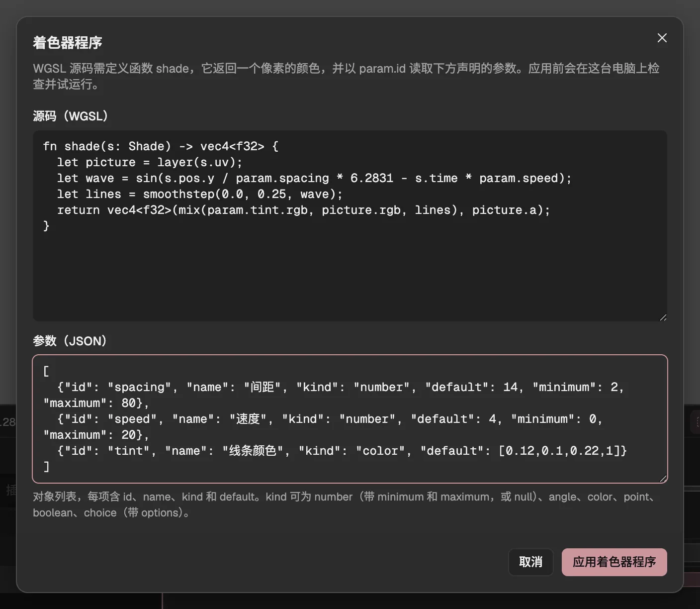Click the 着色器程序 dialog title

pyautogui.click(x=68, y=43)
